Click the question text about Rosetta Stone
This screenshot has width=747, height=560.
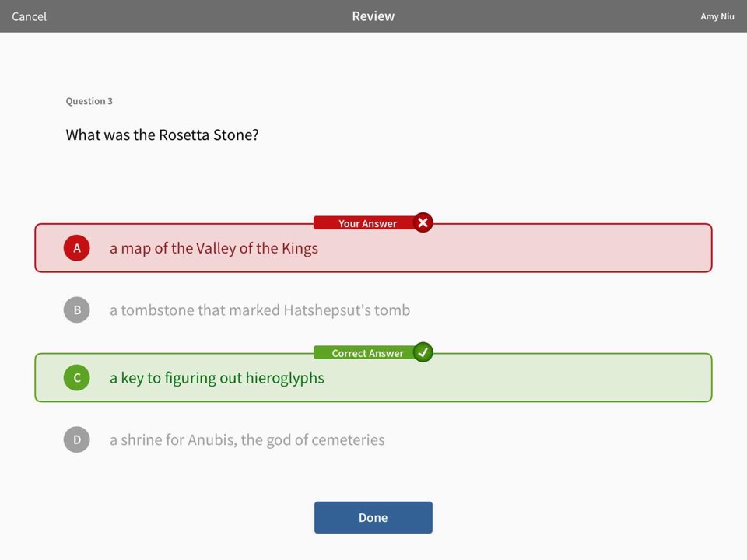(162, 135)
